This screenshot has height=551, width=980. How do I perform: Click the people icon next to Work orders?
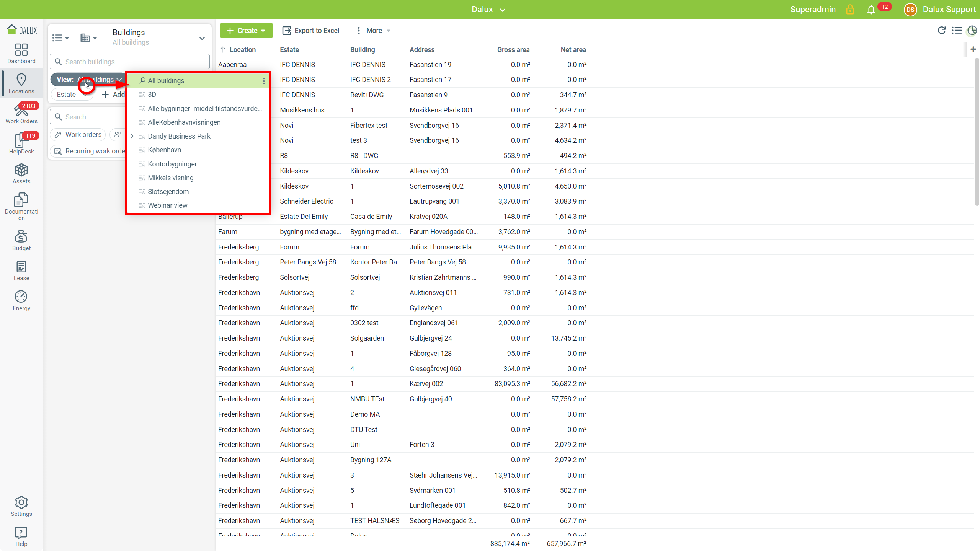118,135
